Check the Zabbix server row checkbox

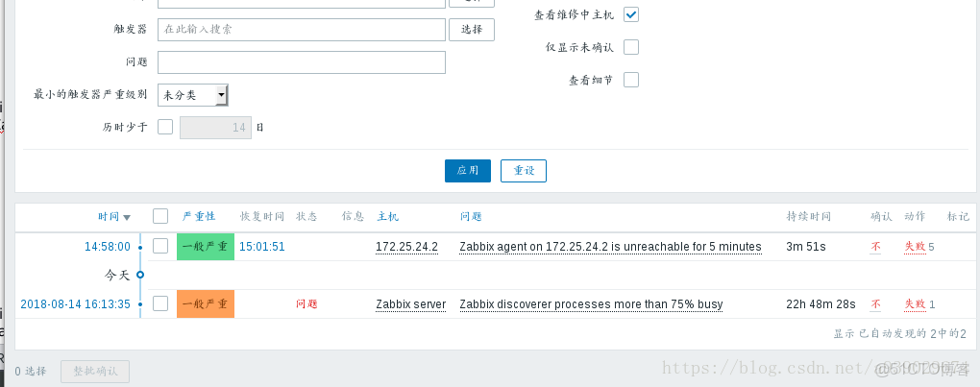click(x=160, y=304)
